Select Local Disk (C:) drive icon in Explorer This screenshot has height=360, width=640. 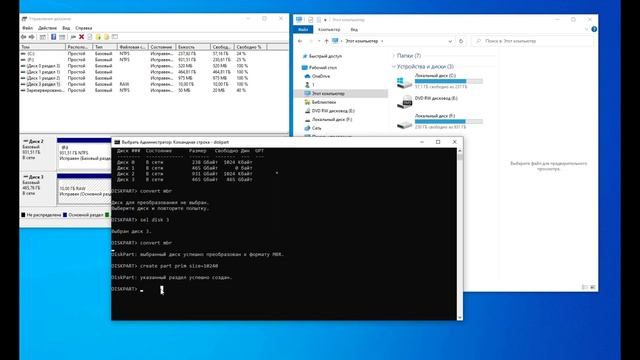(x=404, y=82)
